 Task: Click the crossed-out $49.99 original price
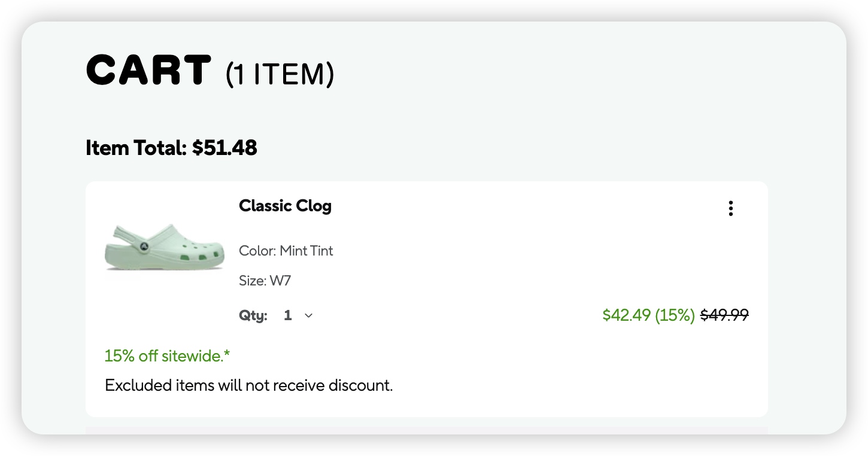tap(724, 315)
